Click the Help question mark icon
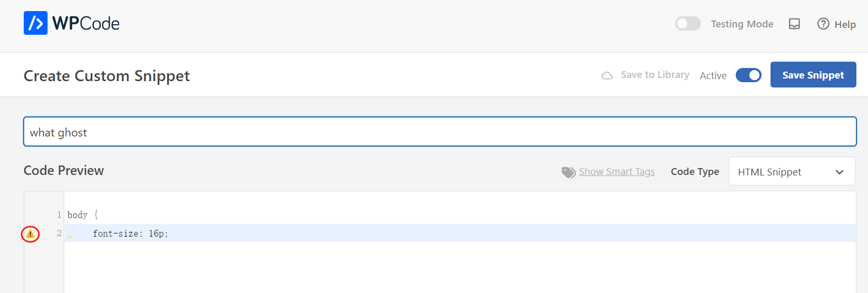The image size is (868, 293). 823,24
